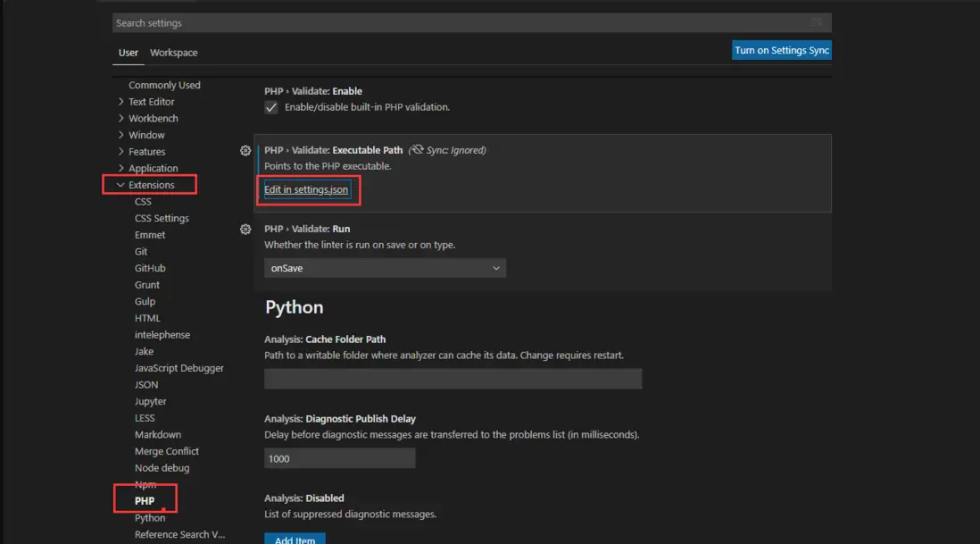
Task: Click PHP Validate: Enable setting title
Action: pyautogui.click(x=313, y=91)
